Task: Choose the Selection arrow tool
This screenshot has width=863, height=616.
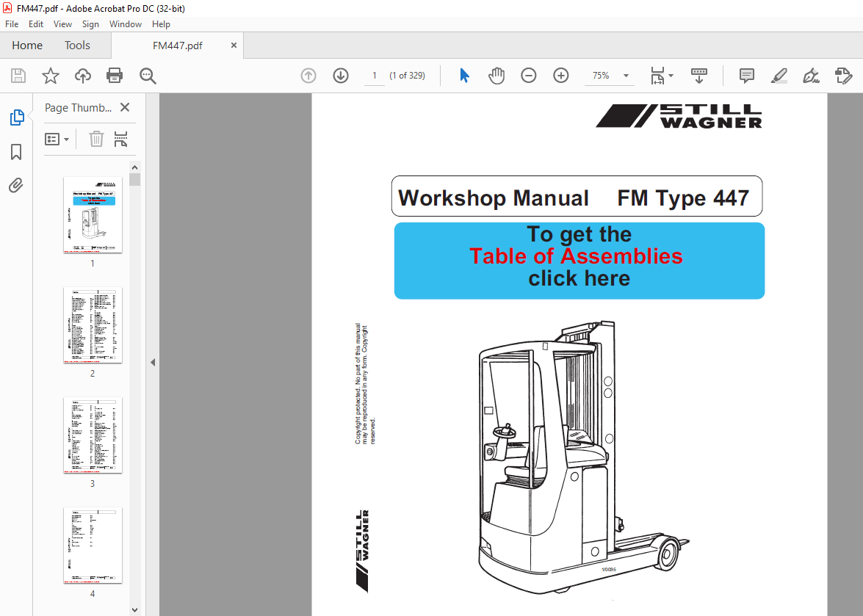Action: [x=464, y=76]
